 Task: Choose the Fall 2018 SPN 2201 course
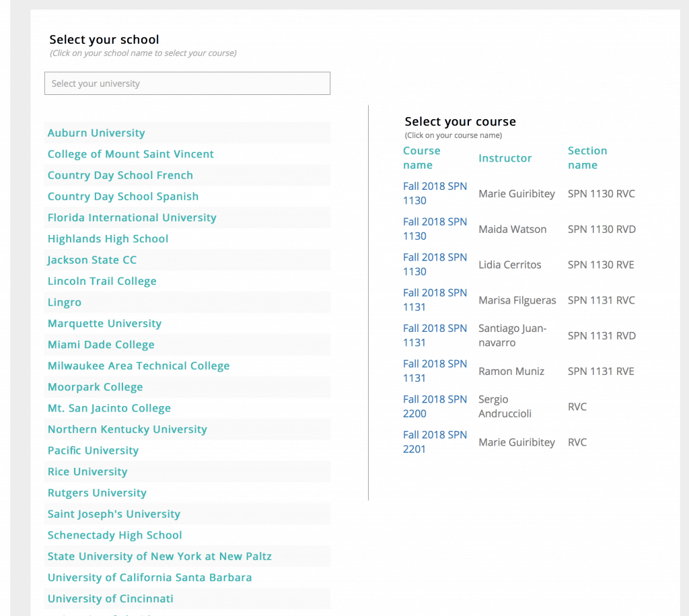(x=435, y=442)
